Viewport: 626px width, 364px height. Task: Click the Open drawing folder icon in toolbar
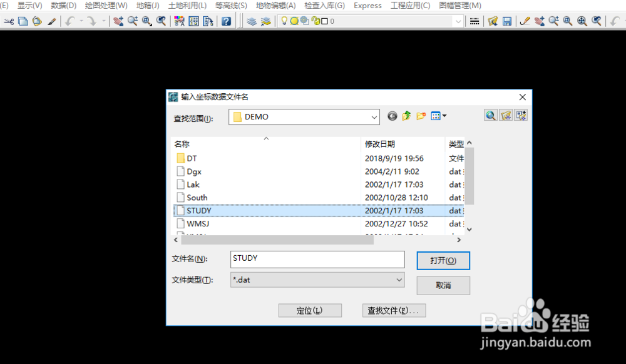tap(493, 21)
